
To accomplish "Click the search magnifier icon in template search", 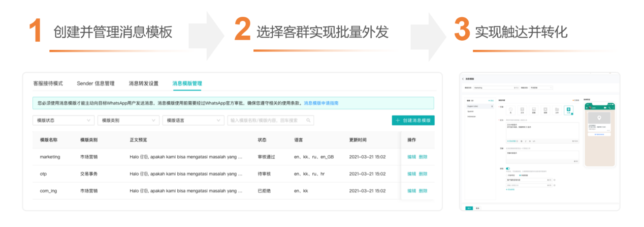I will click(x=308, y=121).
